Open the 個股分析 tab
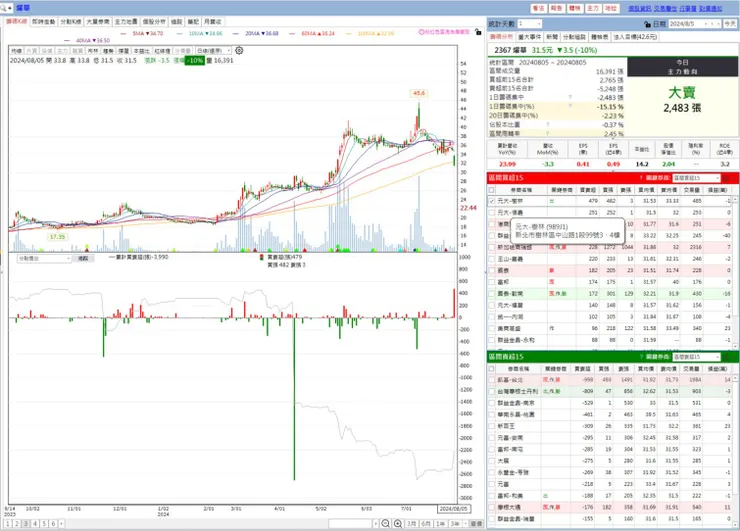 click(154, 22)
